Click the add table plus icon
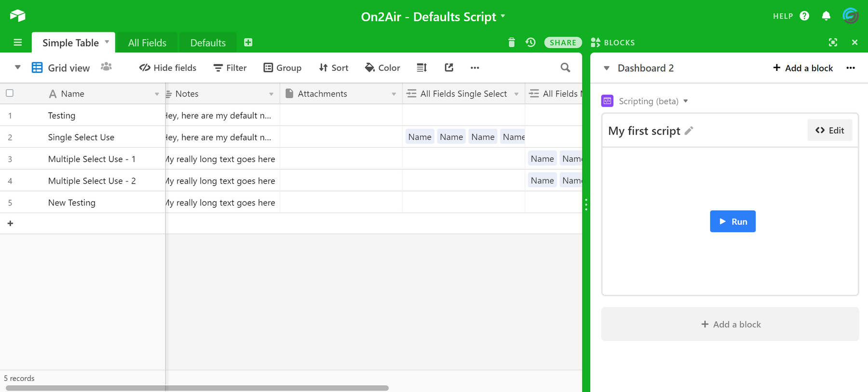 (248, 42)
